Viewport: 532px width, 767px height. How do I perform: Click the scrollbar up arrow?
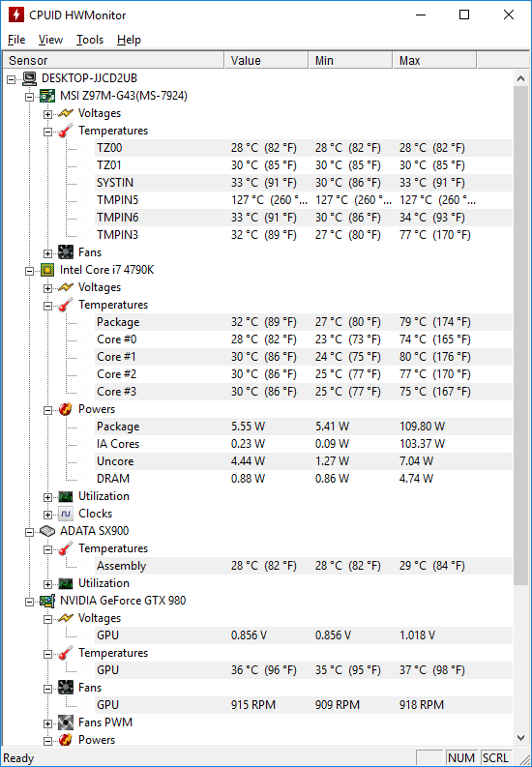tap(520, 78)
